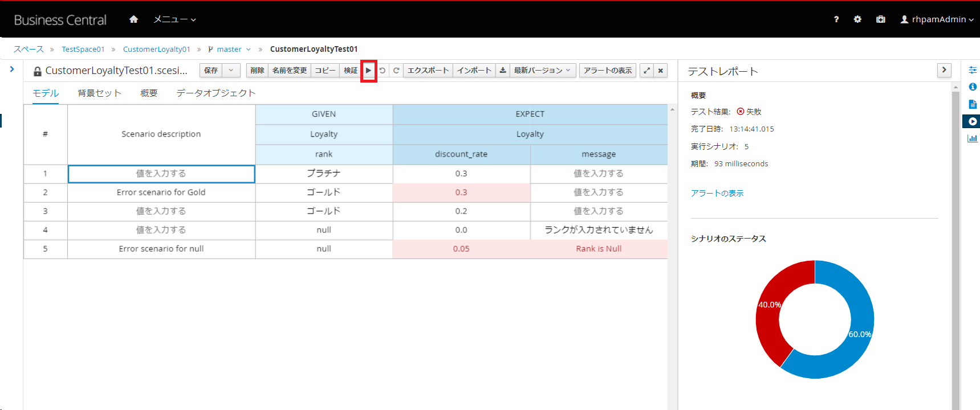This screenshot has width=980, height=410.
Task: Click the エクスポート button
Action: 428,71
